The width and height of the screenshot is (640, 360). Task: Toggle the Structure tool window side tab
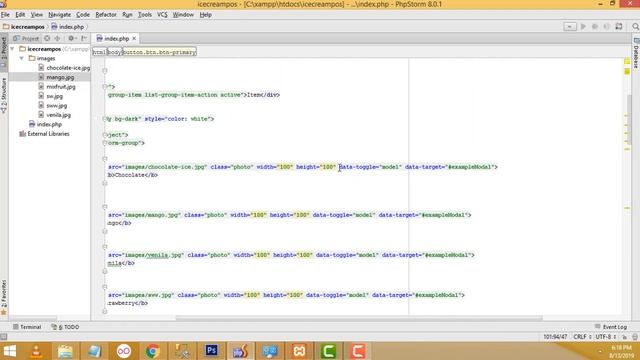4,95
